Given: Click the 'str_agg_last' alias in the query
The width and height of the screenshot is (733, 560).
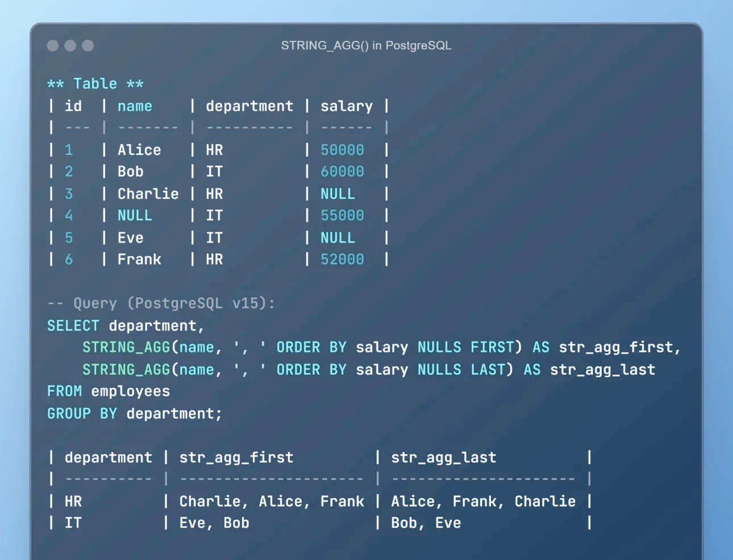Looking at the screenshot, I should (602, 370).
